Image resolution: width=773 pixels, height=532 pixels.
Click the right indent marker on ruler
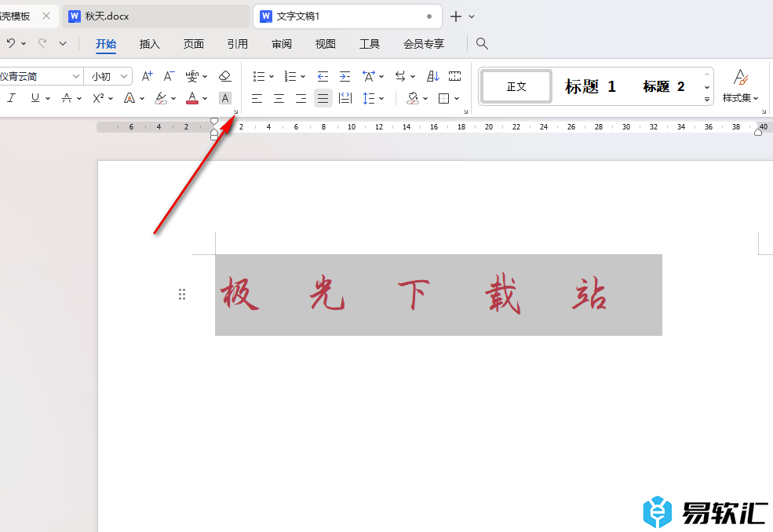click(x=758, y=132)
